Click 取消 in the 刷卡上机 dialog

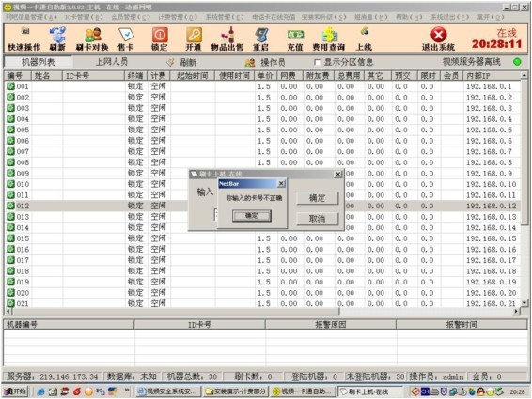(318, 219)
